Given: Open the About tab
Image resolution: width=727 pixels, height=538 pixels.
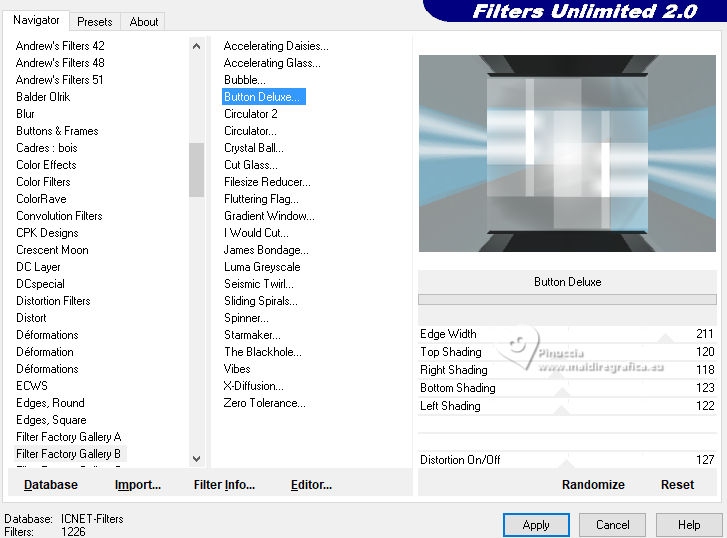Looking at the screenshot, I should [144, 22].
